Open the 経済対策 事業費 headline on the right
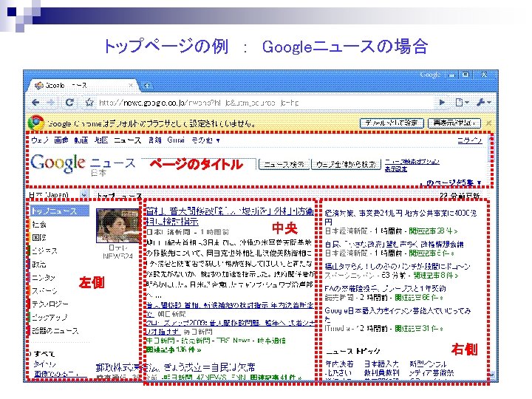This screenshot has width=532, height=399. (400, 217)
